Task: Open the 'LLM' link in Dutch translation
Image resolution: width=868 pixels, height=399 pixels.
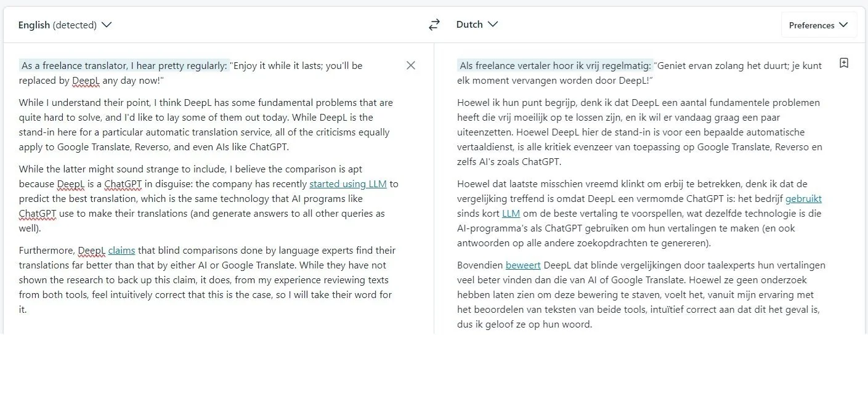Action: click(x=511, y=213)
